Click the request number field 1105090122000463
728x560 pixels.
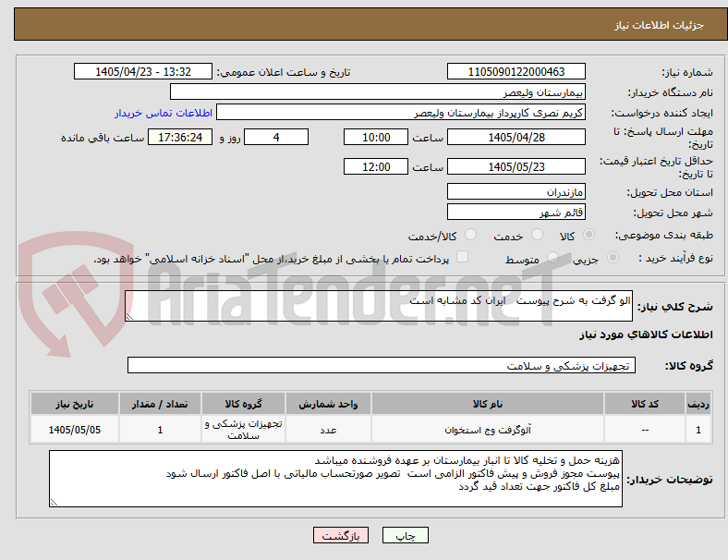click(x=516, y=72)
